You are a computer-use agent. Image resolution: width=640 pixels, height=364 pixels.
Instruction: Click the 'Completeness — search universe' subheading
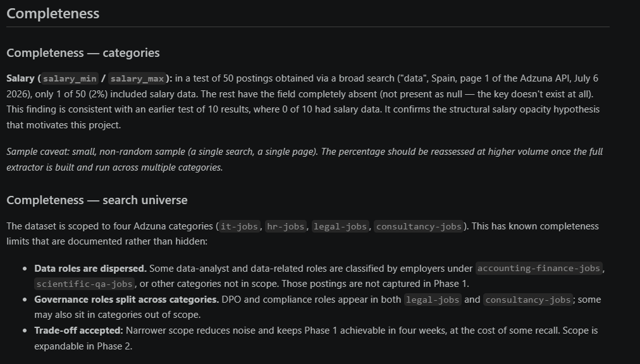pos(97,200)
